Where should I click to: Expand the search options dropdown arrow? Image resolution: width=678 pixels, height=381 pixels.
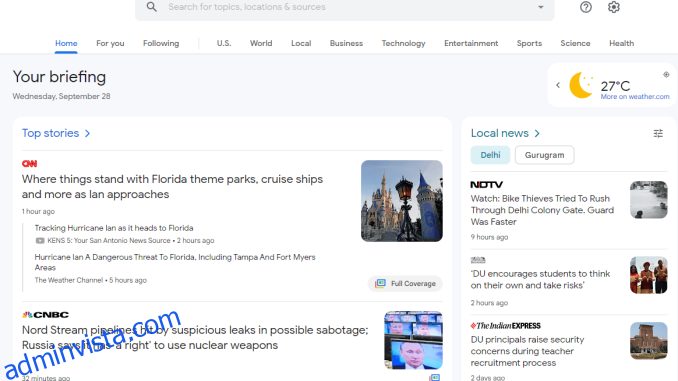coord(540,7)
